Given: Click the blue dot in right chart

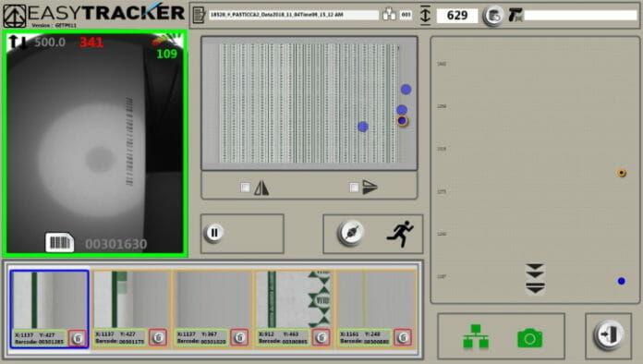Looking at the screenshot, I should (x=621, y=281).
